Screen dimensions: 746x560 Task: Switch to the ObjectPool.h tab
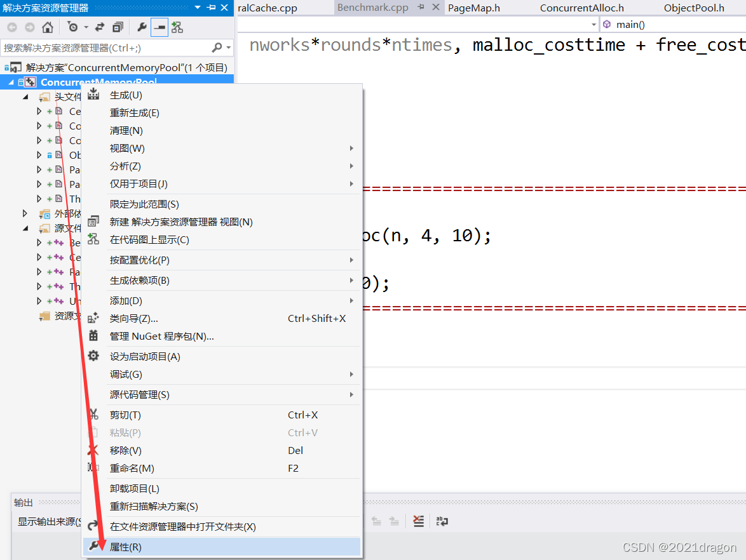point(694,8)
